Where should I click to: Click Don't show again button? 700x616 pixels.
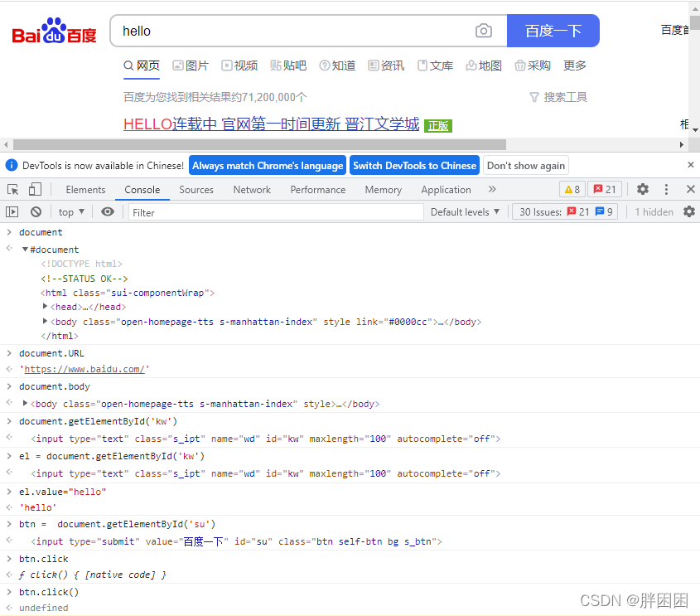(526, 165)
